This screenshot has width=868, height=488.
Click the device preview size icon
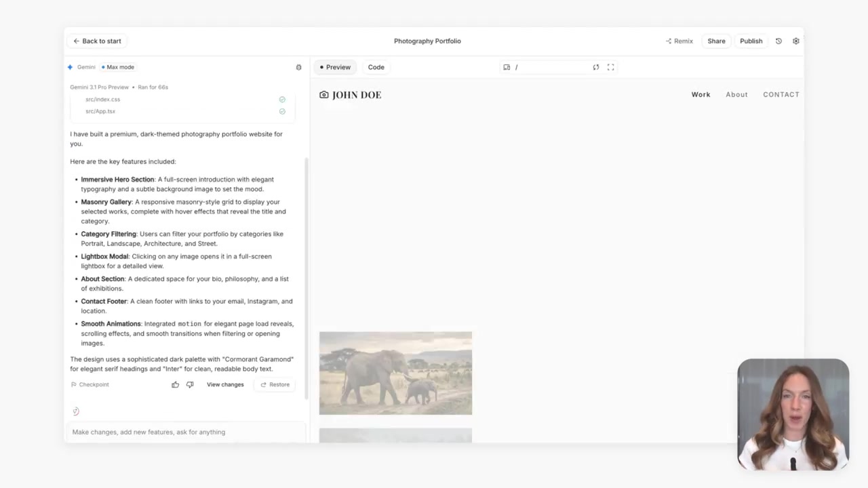pyautogui.click(x=507, y=67)
